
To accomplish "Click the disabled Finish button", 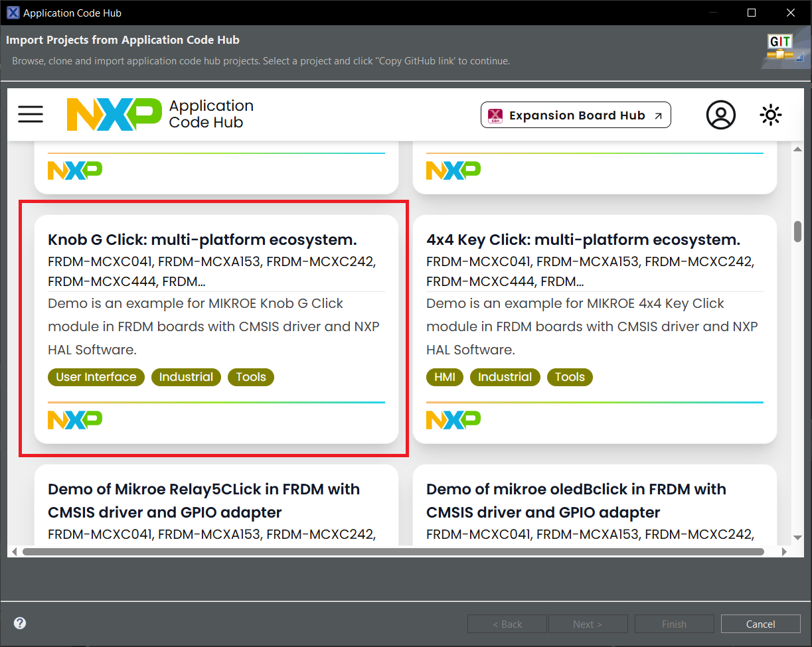I will [674, 624].
